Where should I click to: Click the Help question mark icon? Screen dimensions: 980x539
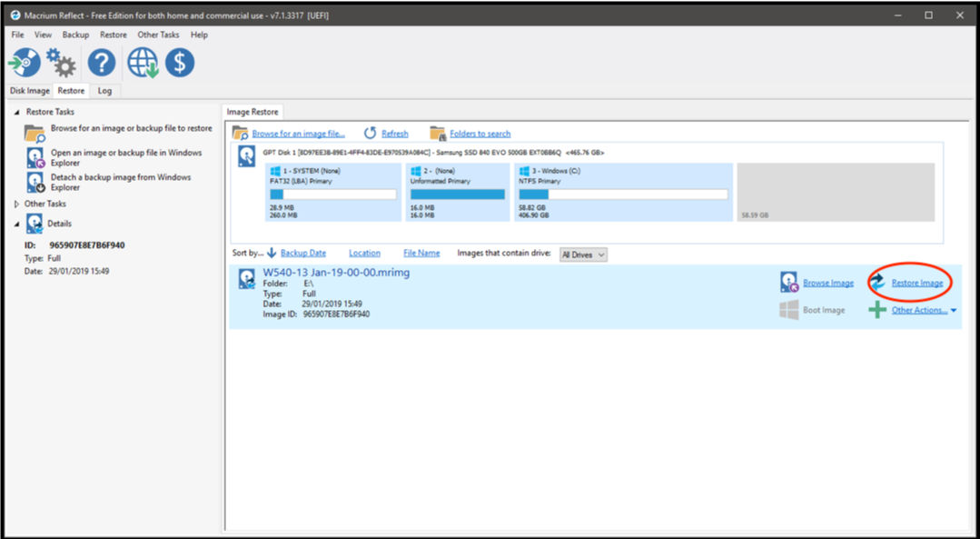point(101,63)
